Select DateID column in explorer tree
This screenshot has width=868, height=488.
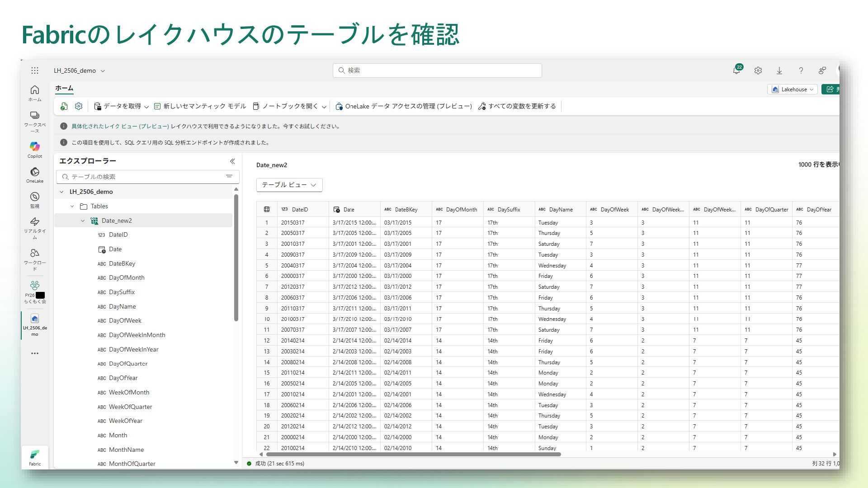pyautogui.click(x=118, y=235)
